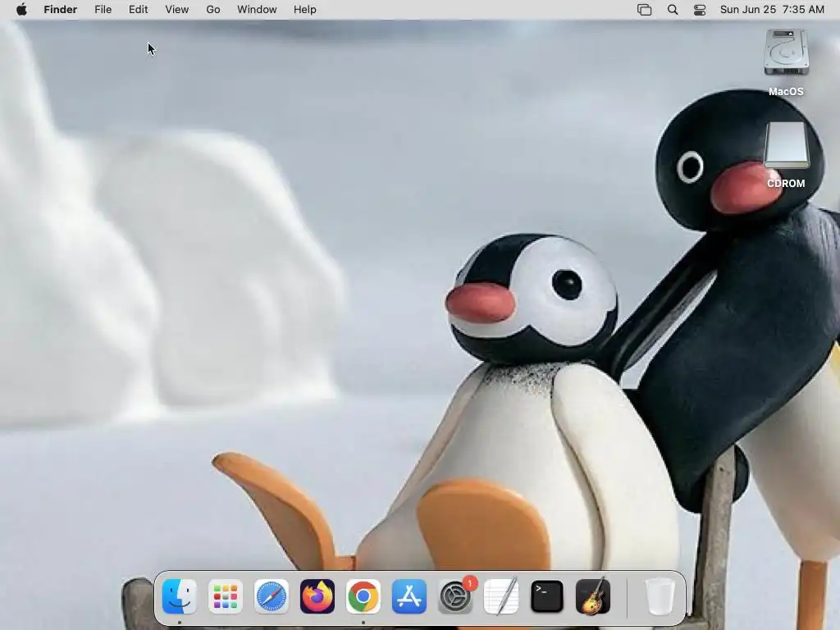840x630 pixels.
Task: Launch GarageBand from the Dock
Action: (593, 596)
